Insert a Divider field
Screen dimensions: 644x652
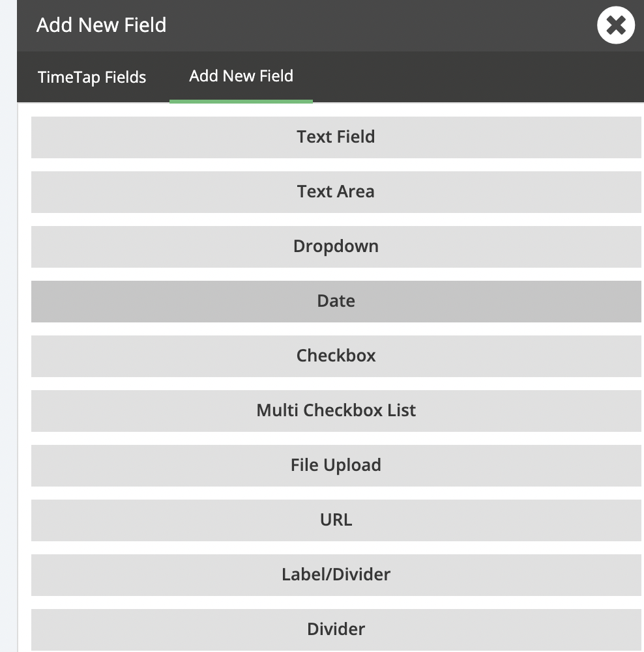[x=336, y=630]
